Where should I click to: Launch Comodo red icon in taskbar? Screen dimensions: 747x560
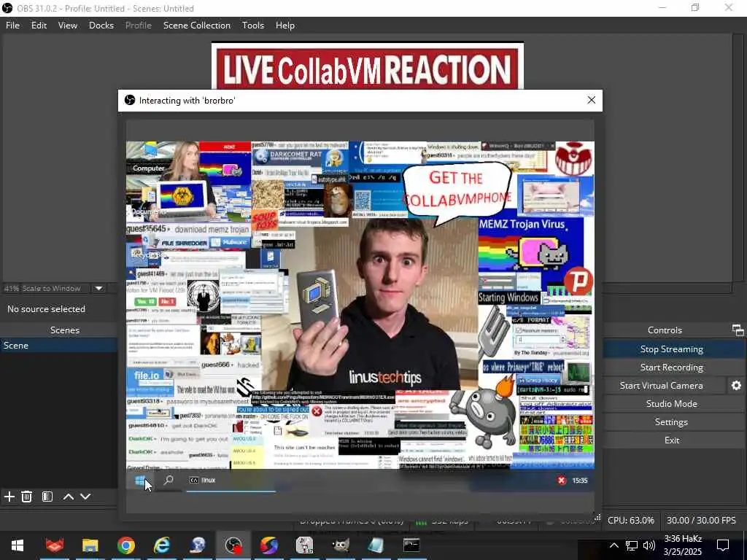pyautogui.click(x=54, y=545)
